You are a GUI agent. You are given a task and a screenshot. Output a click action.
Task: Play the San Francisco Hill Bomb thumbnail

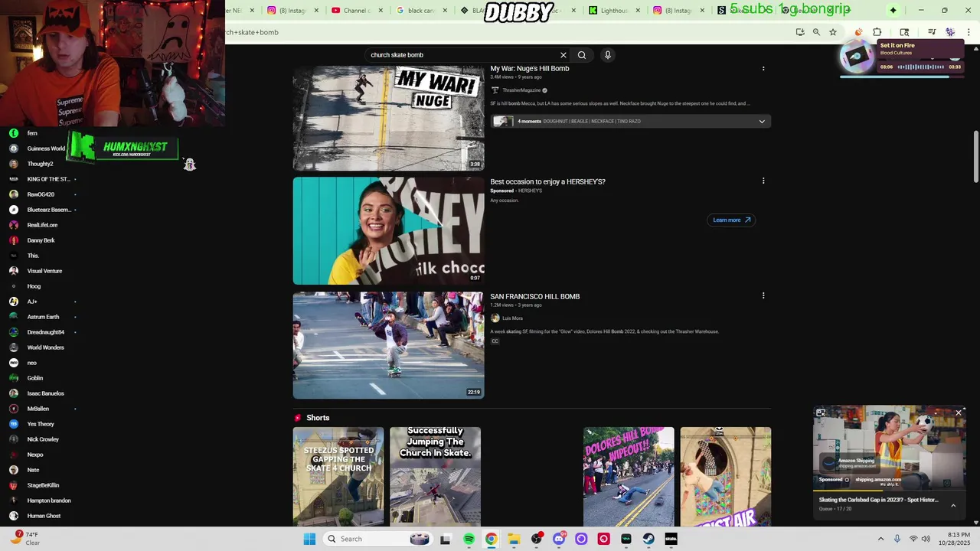click(x=388, y=345)
